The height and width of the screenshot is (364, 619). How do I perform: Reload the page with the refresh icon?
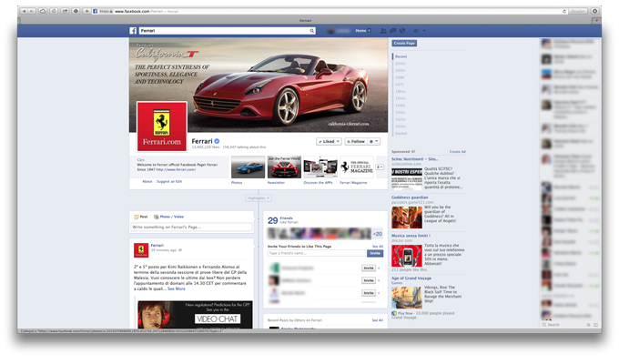click(564, 11)
